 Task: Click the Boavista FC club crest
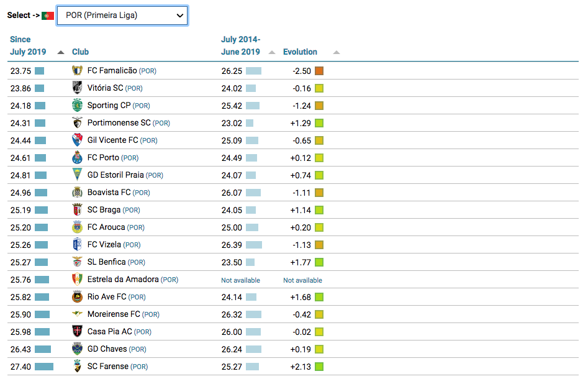[77, 193]
